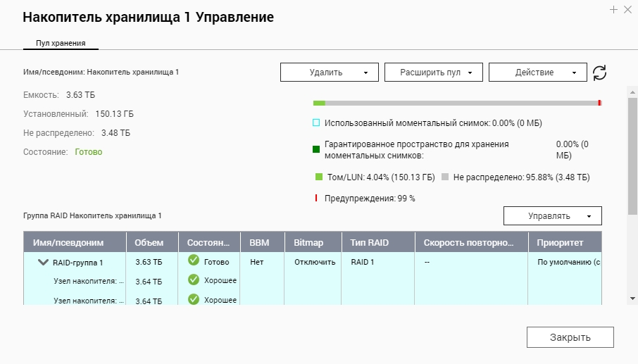The width and height of the screenshot is (638, 364).
Task: Open the Действие dropdown menu
Action: pos(537,73)
